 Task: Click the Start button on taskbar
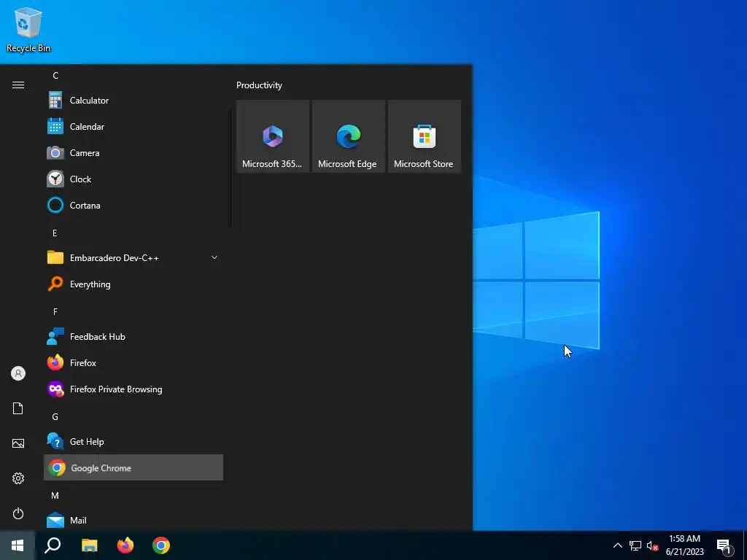(18, 545)
